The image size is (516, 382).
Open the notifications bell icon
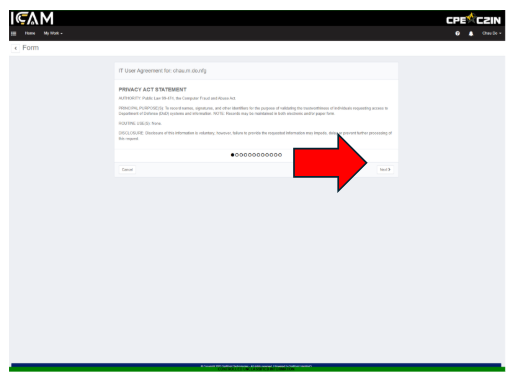471,33
